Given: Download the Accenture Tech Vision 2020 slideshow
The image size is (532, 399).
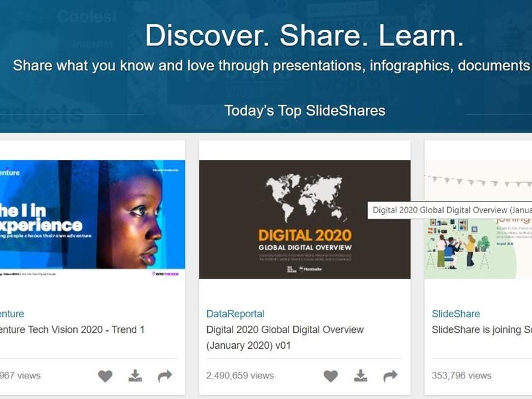Looking at the screenshot, I should click(135, 375).
